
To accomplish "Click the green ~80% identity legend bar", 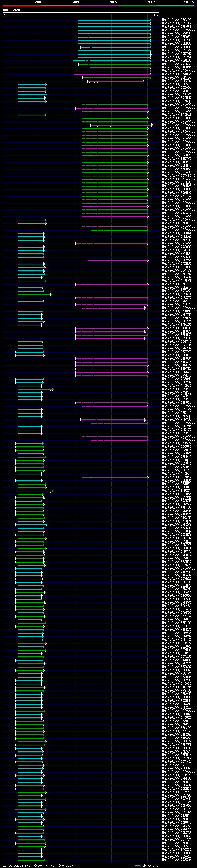I will (x=137, y=6).
